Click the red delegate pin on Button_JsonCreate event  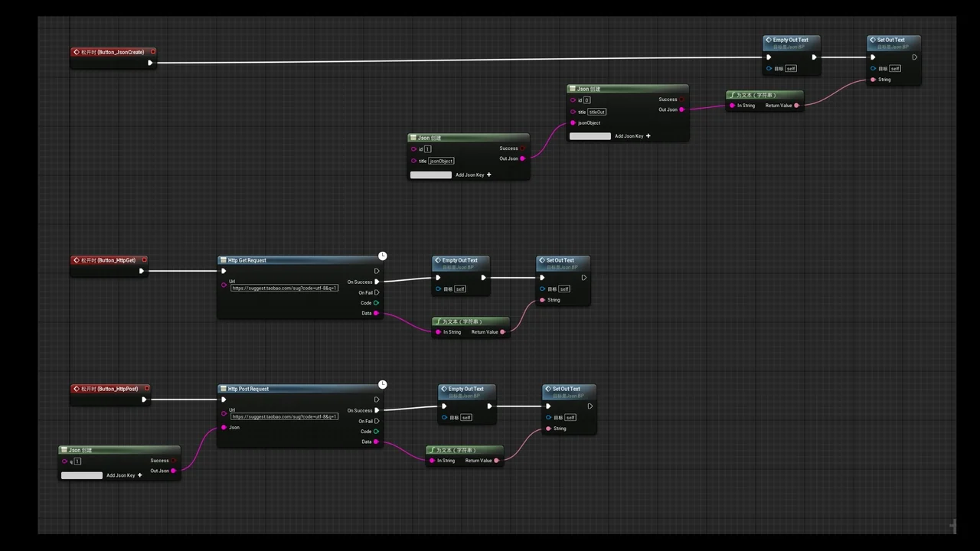point(153,52)
